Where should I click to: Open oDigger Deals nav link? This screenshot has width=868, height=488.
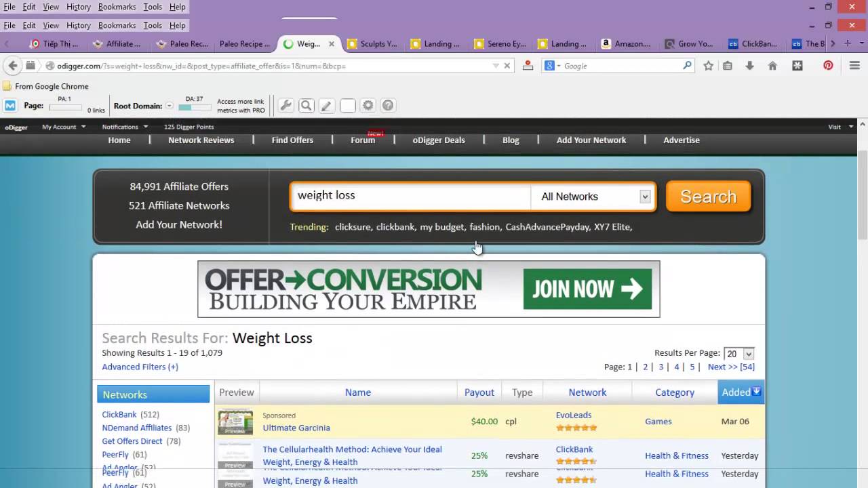(439, 140)
